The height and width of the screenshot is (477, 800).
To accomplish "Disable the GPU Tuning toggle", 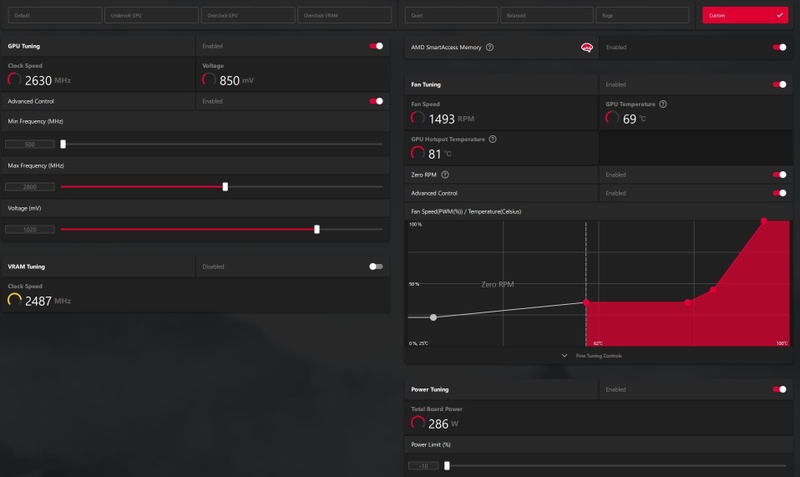I will (x=376, y=46).
